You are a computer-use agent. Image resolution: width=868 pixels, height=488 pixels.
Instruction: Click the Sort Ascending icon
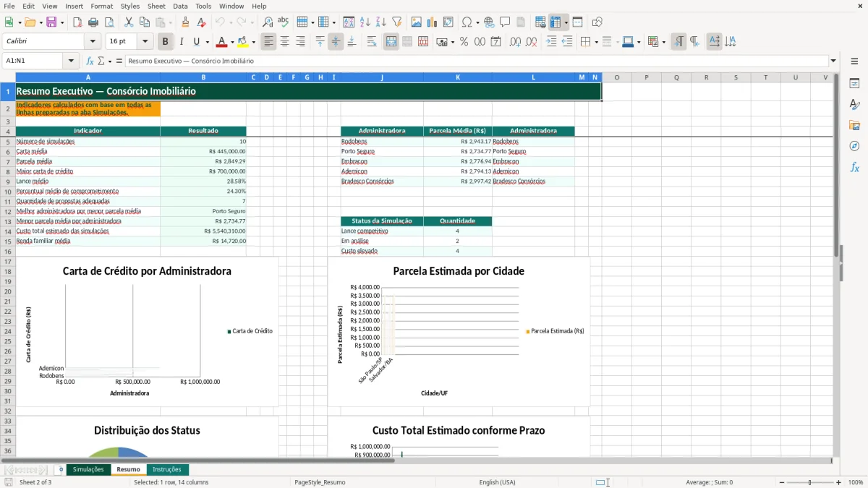coord(365,22)
